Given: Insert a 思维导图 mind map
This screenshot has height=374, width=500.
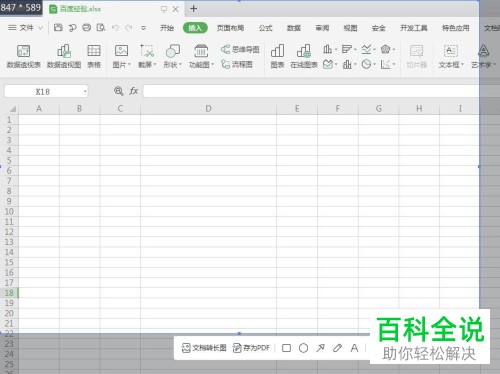Looking at the screenshot, I should [x=240, y=50].
